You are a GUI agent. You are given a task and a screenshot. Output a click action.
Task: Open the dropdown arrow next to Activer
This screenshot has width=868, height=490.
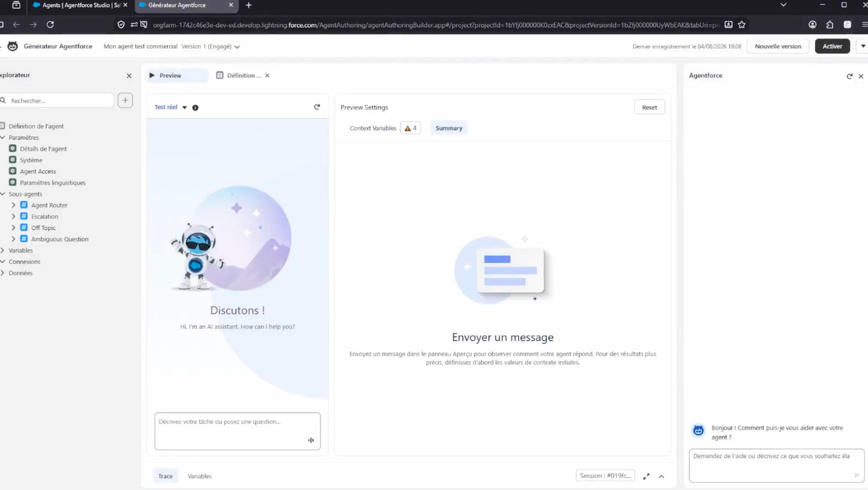862,46
